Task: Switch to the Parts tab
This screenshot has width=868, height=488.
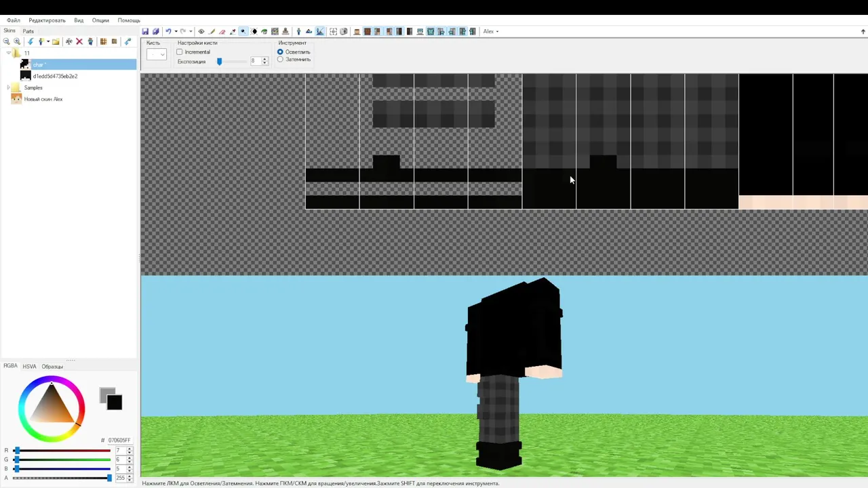Action: [x=28, y=31]
